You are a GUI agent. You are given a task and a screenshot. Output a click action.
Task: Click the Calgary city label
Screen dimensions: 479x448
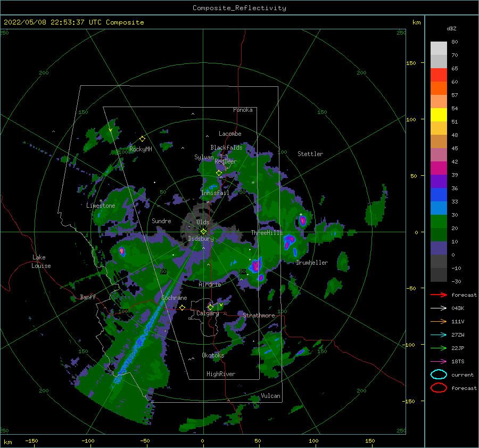208,313
